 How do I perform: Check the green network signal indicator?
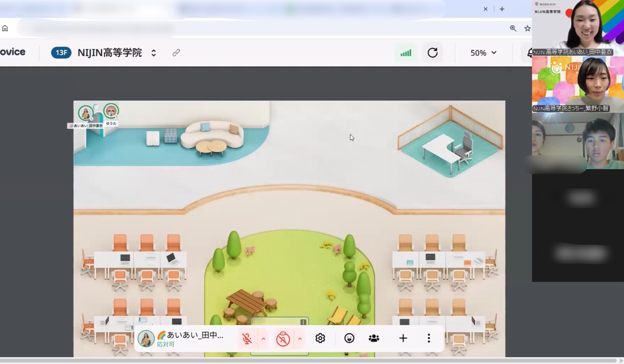[x=406, y=53]
